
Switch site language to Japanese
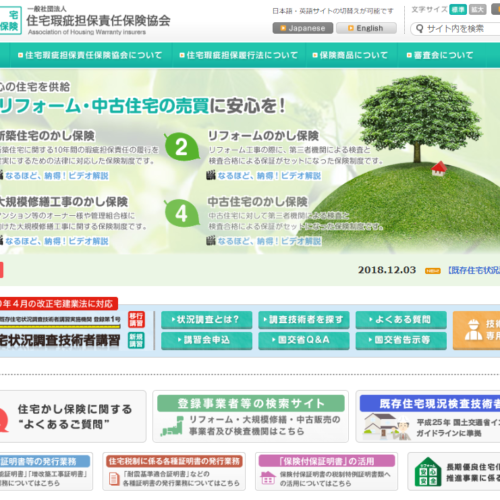[x=303, y=28]
